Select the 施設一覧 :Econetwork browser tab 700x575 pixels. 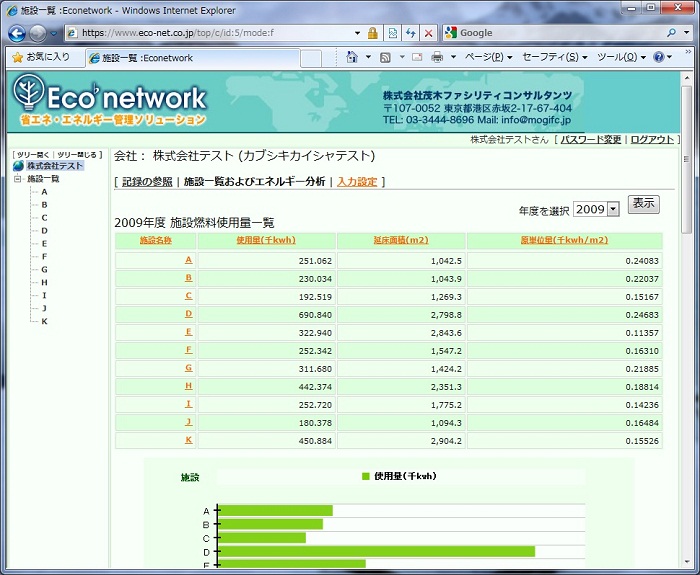click(x=192, y=58)
